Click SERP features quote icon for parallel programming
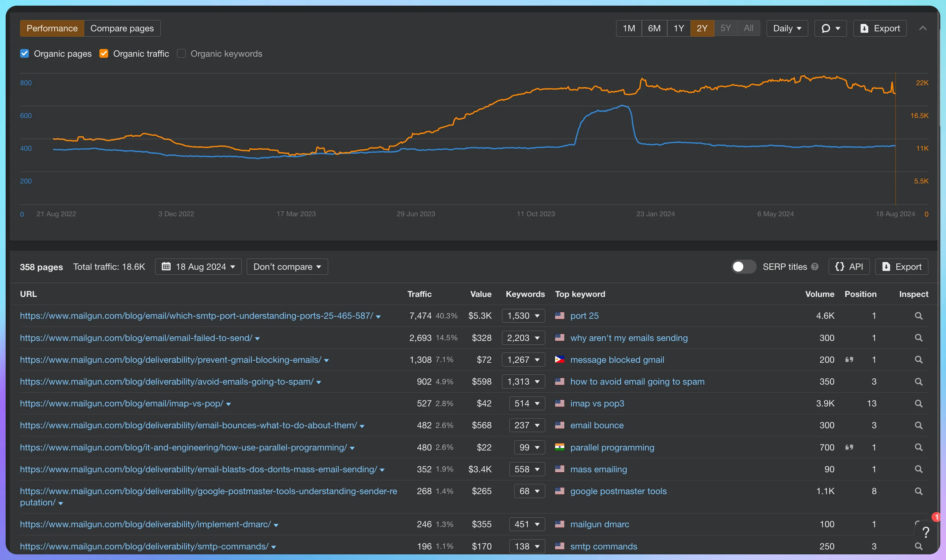 point(849,447)
